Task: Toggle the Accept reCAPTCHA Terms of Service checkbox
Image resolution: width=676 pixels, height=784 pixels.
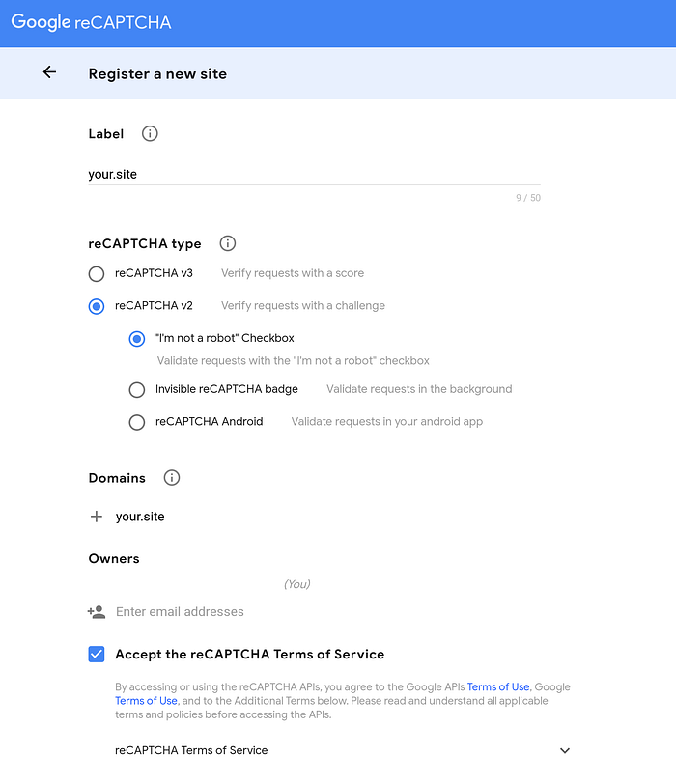Action: point(97,654)
